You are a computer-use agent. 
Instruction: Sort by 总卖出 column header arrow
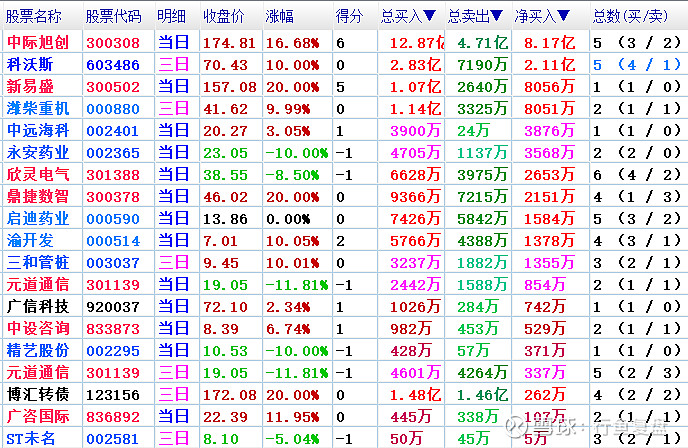click(496, 16)
